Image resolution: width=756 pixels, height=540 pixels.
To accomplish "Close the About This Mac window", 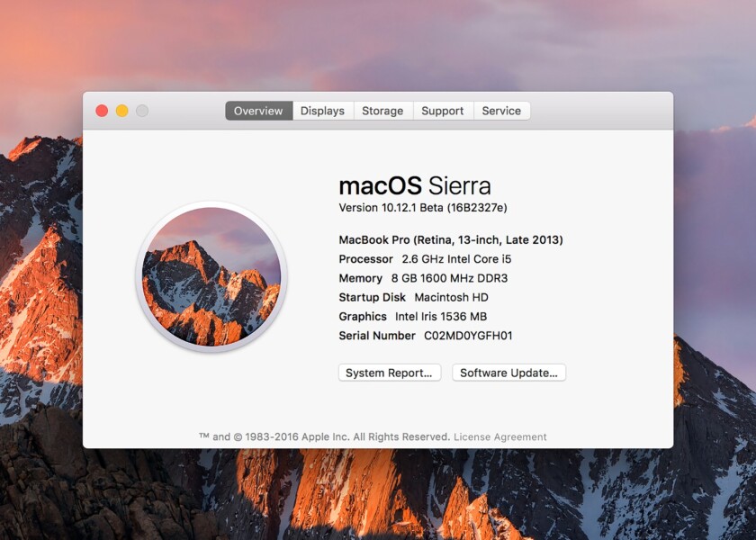I will 102,111.
